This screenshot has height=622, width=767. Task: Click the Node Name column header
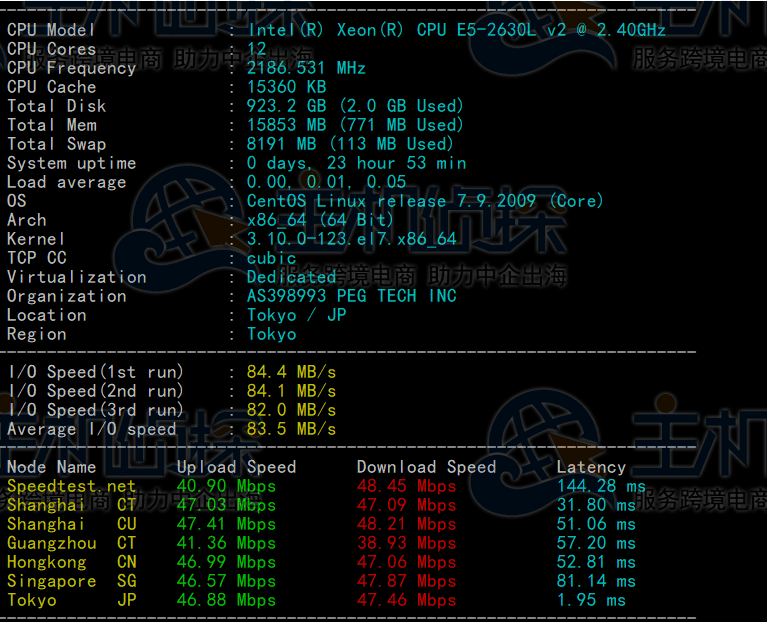[x=51, y=467]
